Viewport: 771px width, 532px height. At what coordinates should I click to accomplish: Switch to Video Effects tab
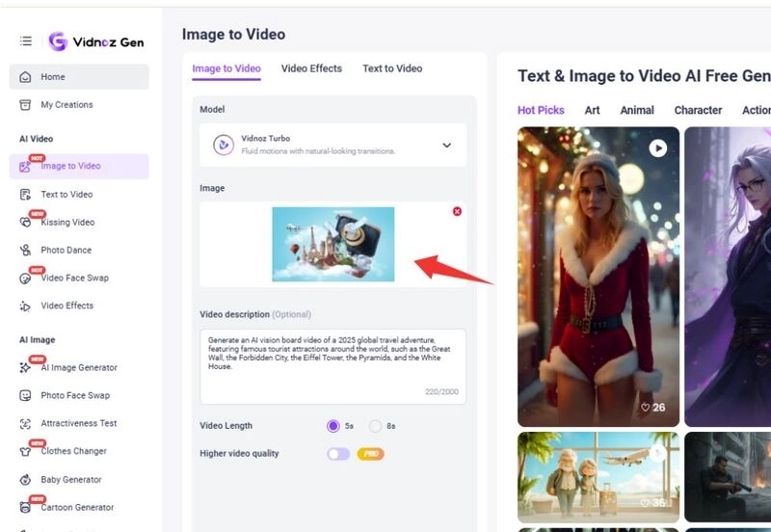pos(311,68)
